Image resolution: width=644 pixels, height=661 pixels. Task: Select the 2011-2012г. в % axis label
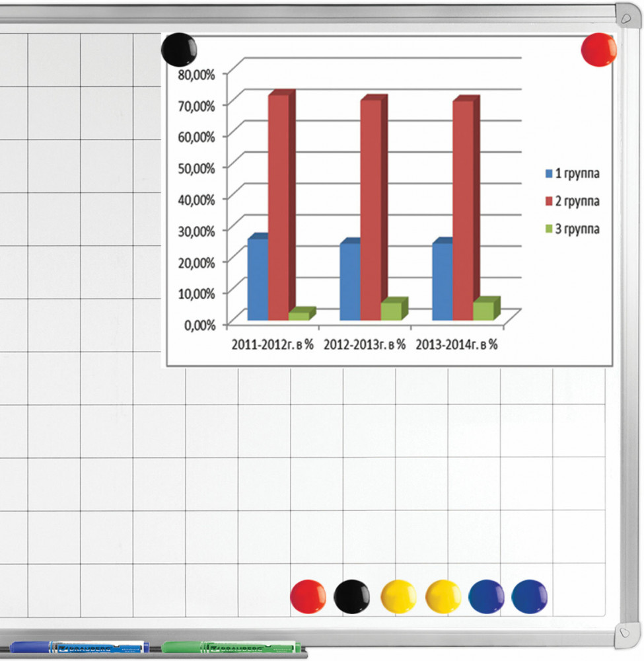click(272, 344)
